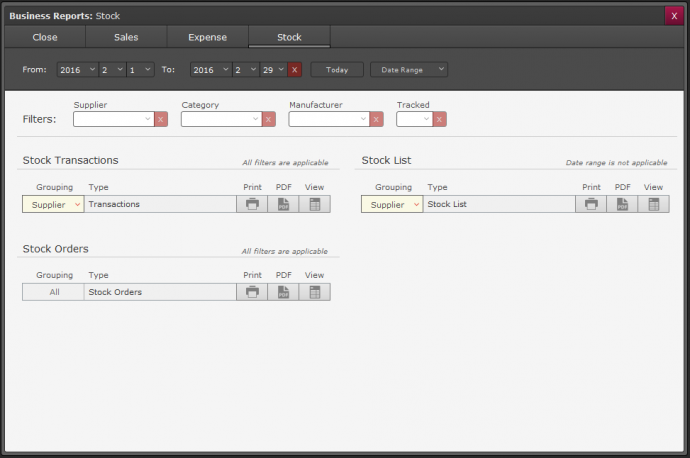Click the Today button

point(336,70)
